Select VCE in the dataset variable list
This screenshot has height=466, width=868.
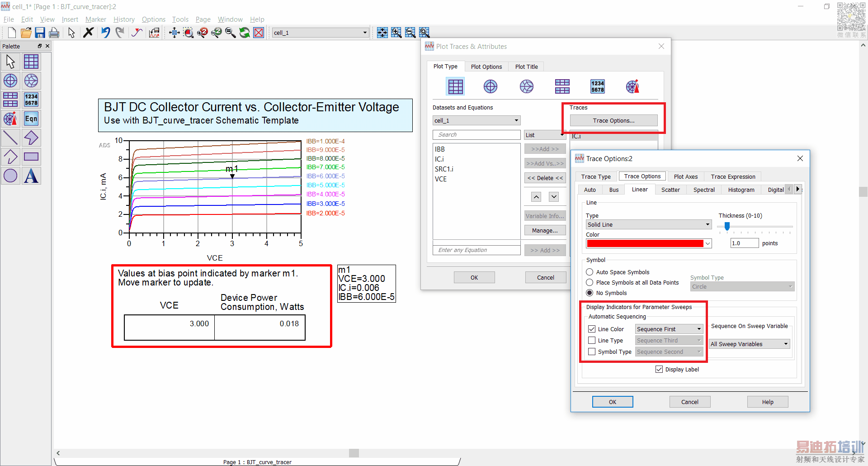point(441,179)
